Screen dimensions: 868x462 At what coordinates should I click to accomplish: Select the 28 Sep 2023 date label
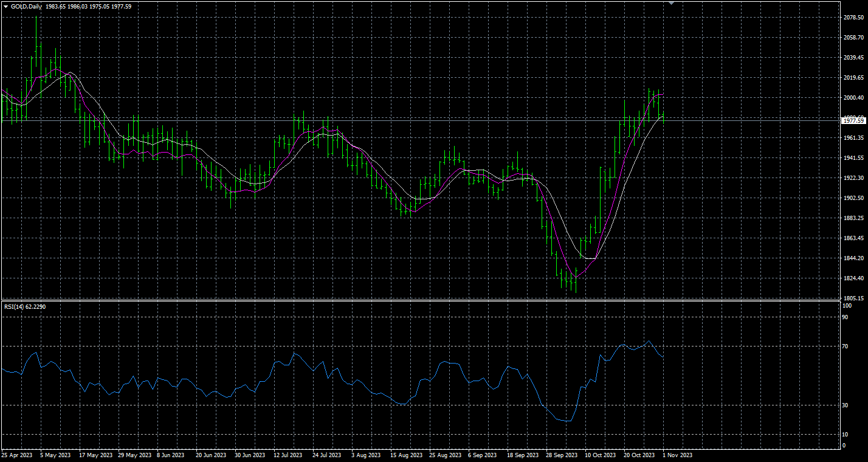[x=562, y=455]
